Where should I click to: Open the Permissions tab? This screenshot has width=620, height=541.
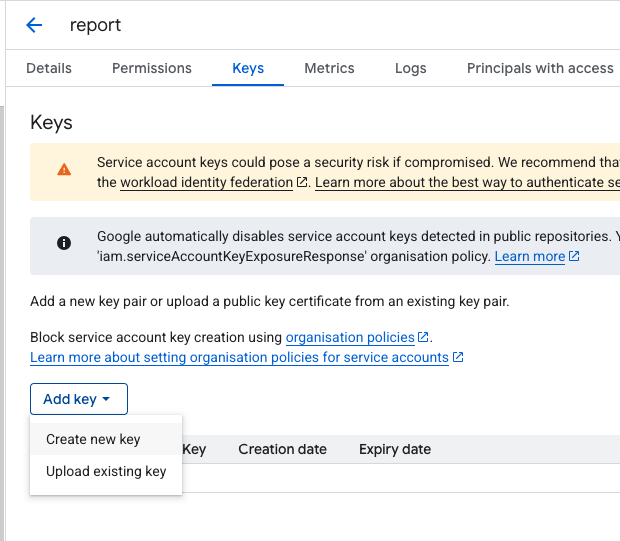pyautogui.click(x=152, y=68)
